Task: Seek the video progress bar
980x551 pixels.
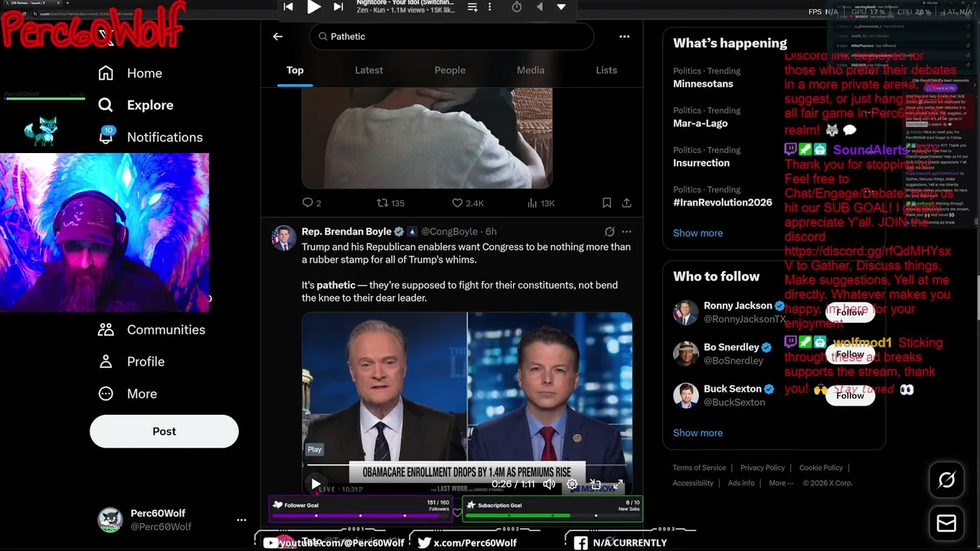Action: click(467, 465)
